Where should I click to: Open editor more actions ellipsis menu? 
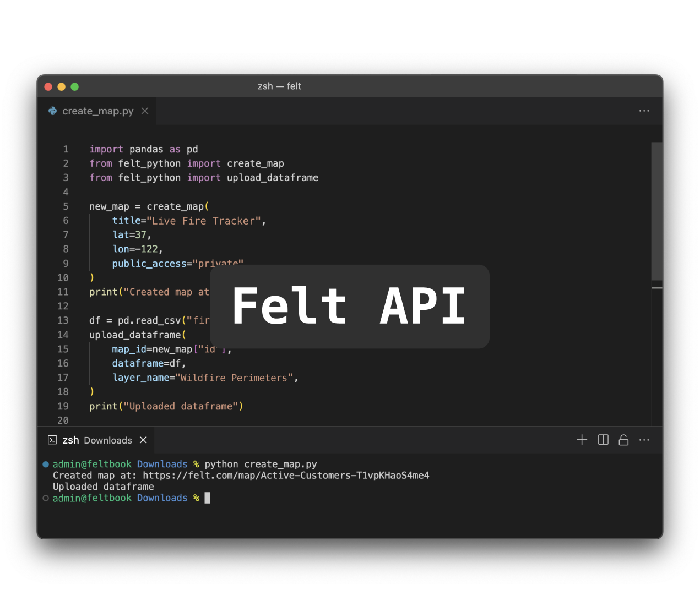click(x=644, y=111)
